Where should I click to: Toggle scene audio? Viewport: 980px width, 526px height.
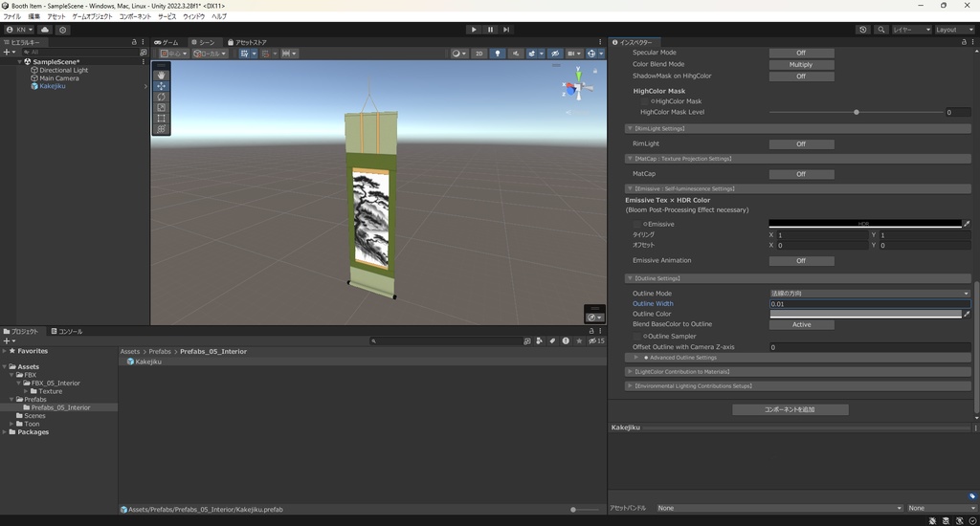click(516, 54)
